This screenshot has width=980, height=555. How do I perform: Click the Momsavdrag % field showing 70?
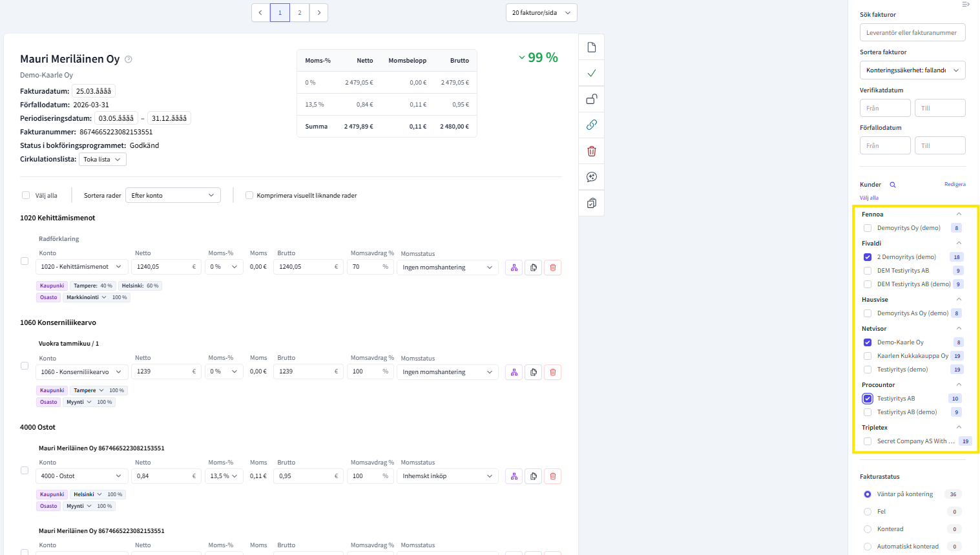click(x=371, y=266)
